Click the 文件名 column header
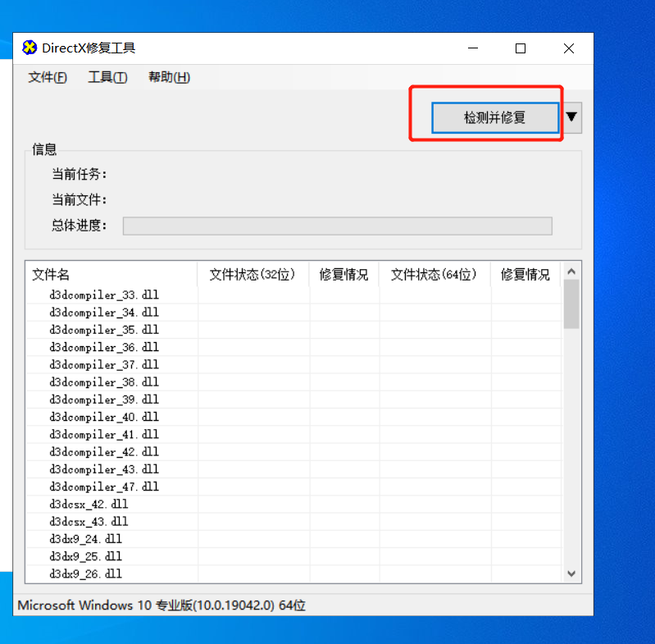The height and width of the screenshot is (644, 655). point(111,275)
